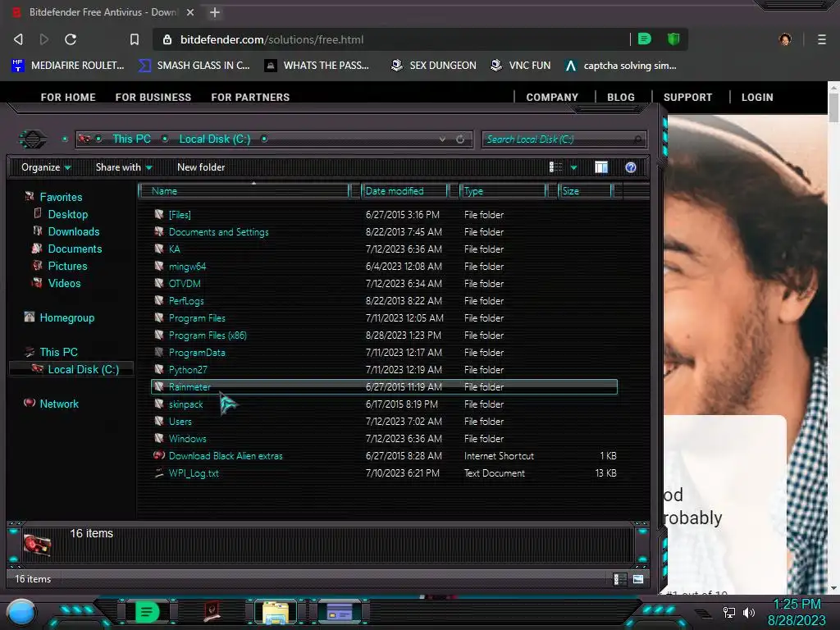
Task: Expand address bar history dropdown
Action: (442, 139)
